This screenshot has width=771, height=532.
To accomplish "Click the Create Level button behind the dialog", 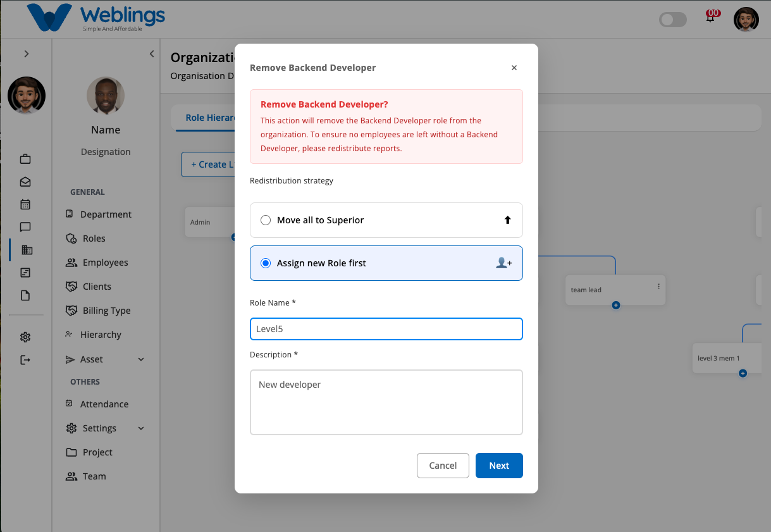I will pos(208,164).
